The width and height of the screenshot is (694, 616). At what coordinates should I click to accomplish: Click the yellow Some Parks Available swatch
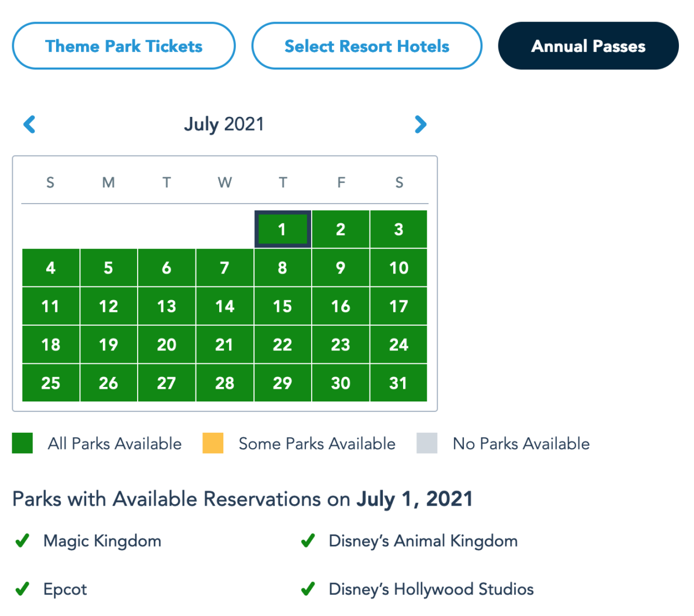213,443
